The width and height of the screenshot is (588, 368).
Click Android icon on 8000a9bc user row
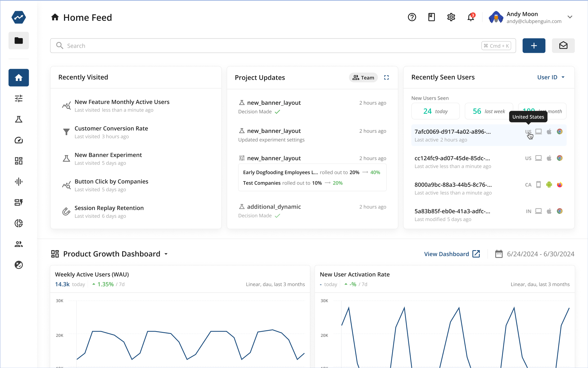point(549,185)
